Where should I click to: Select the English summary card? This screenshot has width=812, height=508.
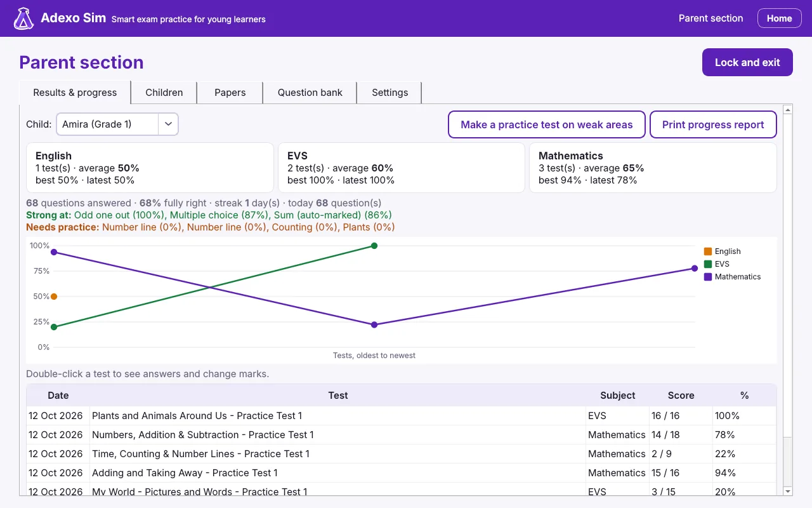pos(150,168)
